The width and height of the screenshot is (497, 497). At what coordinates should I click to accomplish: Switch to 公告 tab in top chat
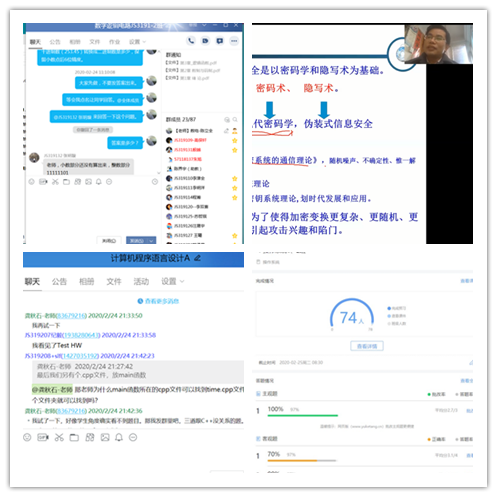tap(55, 42)
